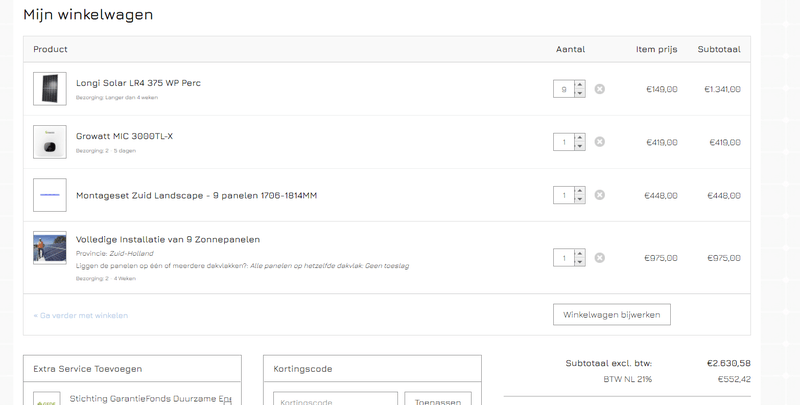Click 'Provincie: Zuid-Holland' option text

[115, 254]
